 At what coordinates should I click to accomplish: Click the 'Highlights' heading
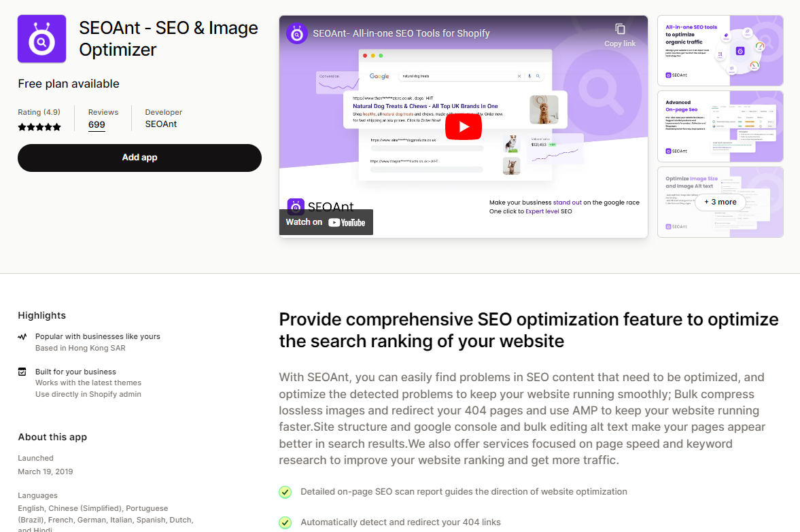(x=42, y=315)
